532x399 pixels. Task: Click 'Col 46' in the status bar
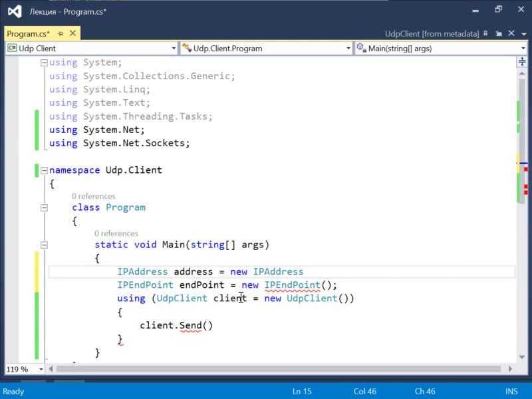tap(364, 391)
